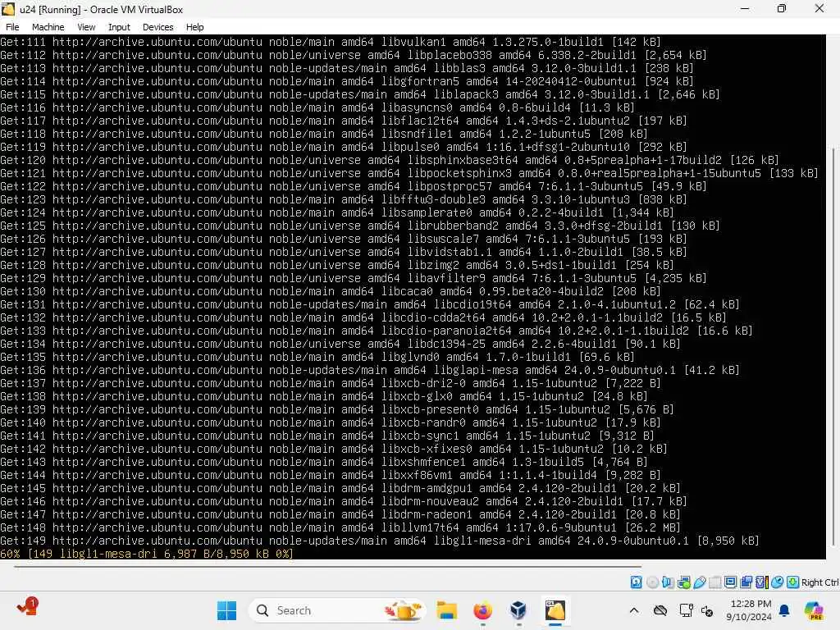Click the shared folders status icon
Image resolution: width=840 pixels, height=630 pixels.
[x=715, y=582]
